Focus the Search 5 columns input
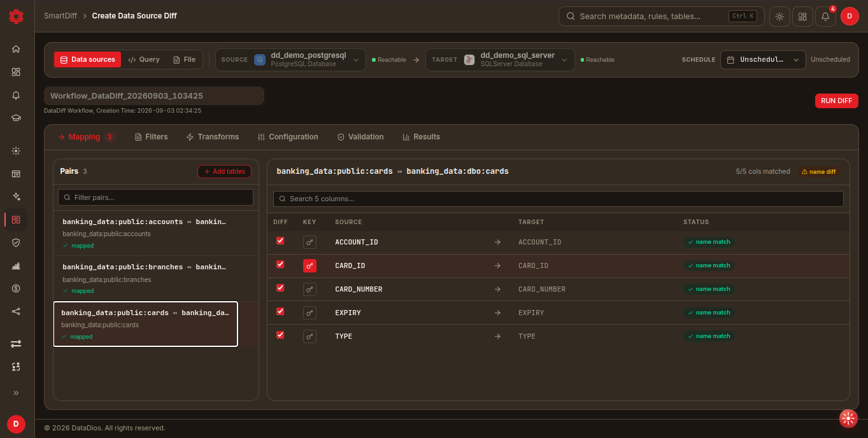 click(x=559, y=199)
